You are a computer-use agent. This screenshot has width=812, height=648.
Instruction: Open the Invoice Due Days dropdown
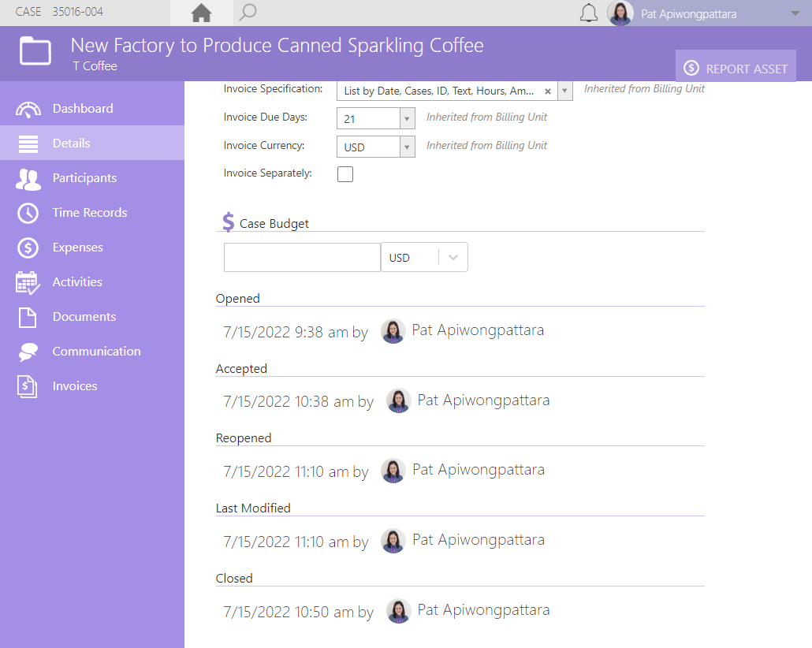coord(407,118)
